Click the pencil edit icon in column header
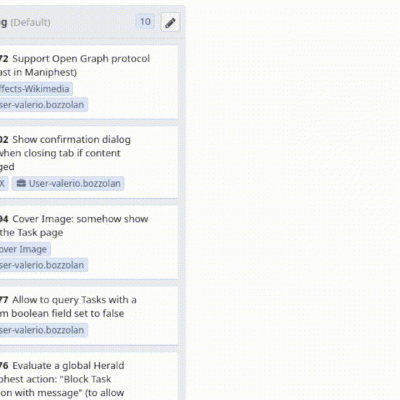Screen dimensions: 400x400 pos(170,23)
